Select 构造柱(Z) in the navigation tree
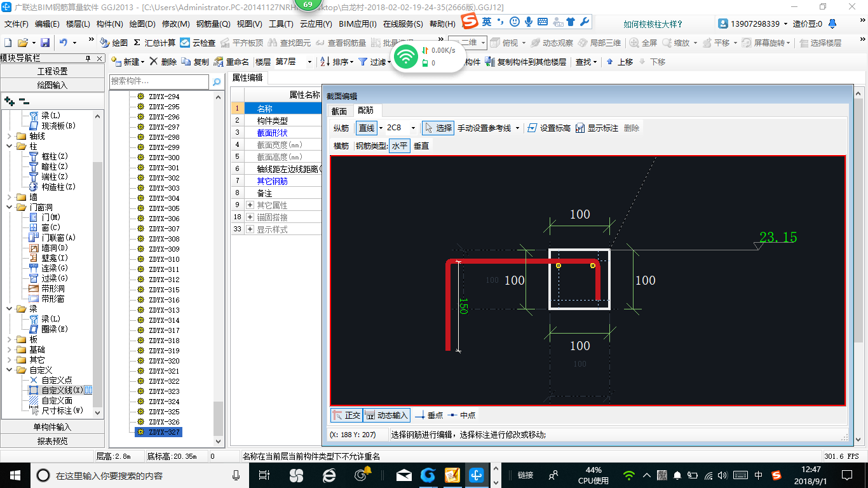The height and width of the screenshot is (488, 868). click(x=58, y=187)
